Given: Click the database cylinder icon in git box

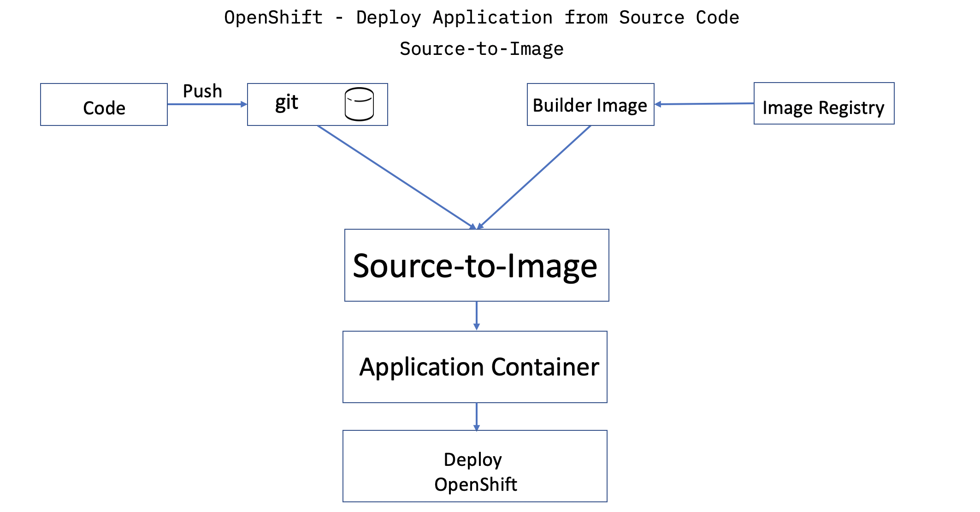Looking at the screenshot, I should coord(359,104).
